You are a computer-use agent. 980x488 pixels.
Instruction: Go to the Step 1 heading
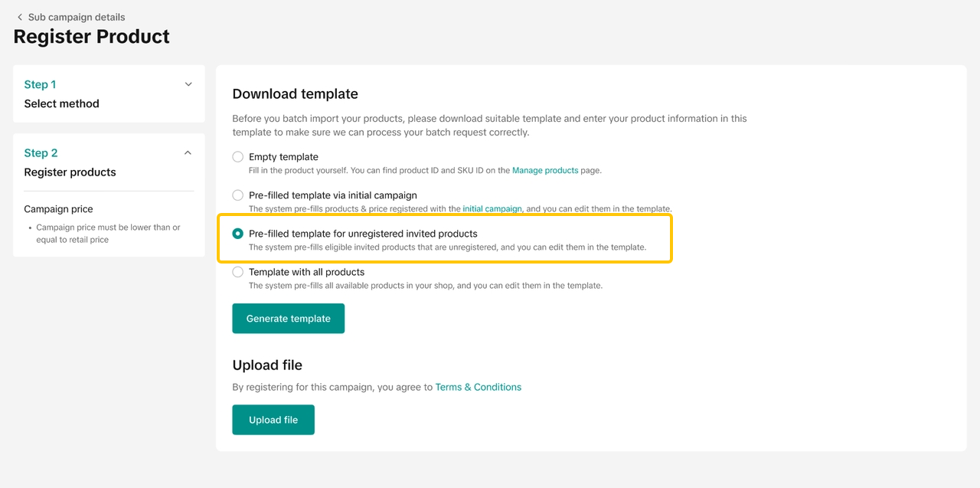pyautogui.click(x=40, y=84)
